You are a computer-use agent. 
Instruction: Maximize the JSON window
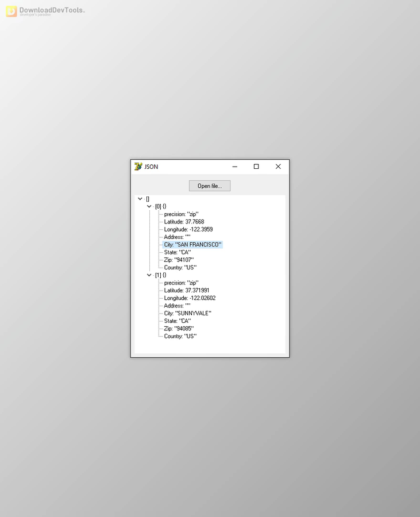(256, 167)
